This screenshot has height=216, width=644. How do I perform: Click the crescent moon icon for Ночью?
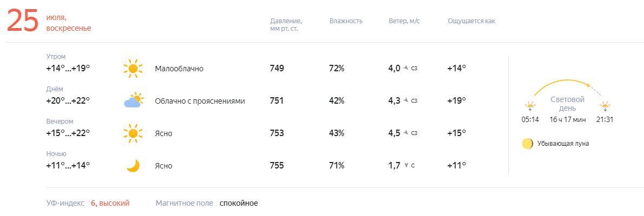click(x=133, y=166)
